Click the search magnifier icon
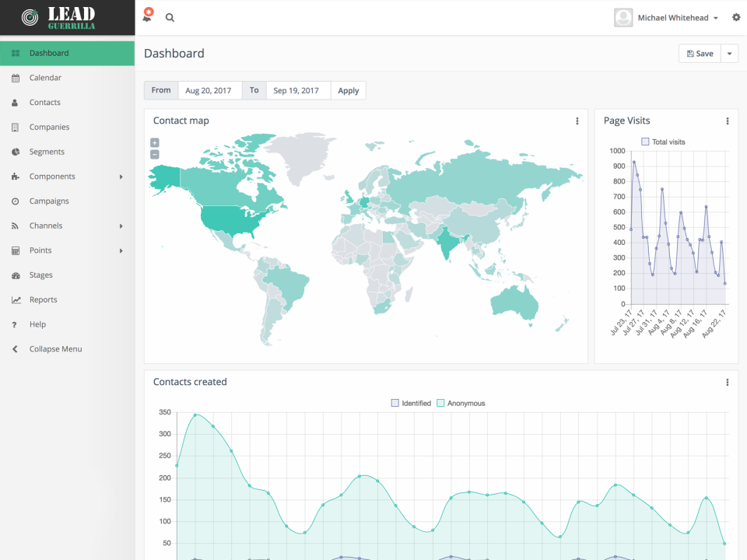Viewport: 747px width, 560px height. click(170, 17)
